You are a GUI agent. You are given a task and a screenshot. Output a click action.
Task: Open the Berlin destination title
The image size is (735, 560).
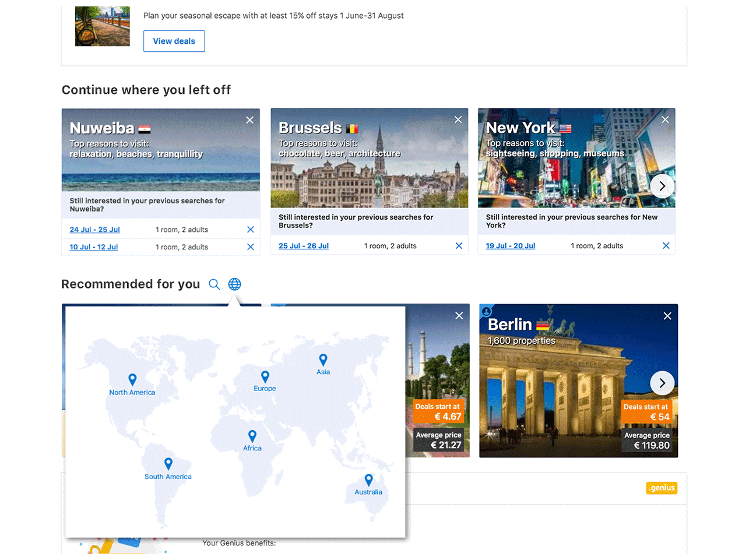coord(510,325)
